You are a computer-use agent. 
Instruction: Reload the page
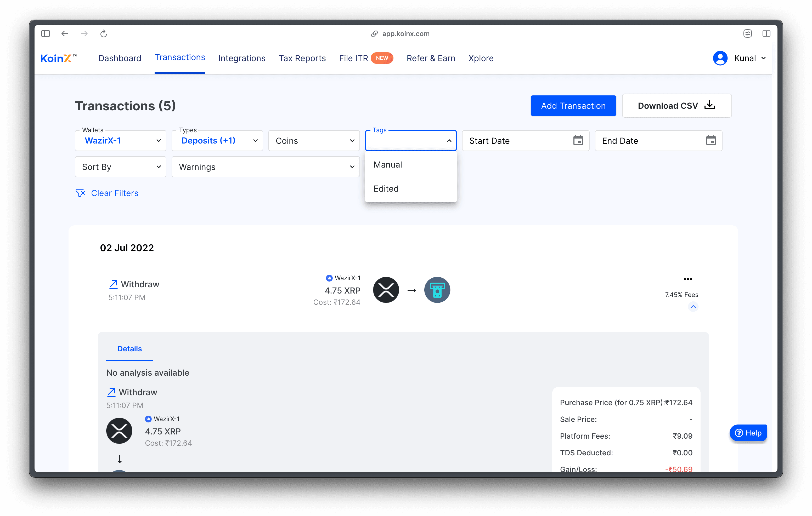coord(104,33)
